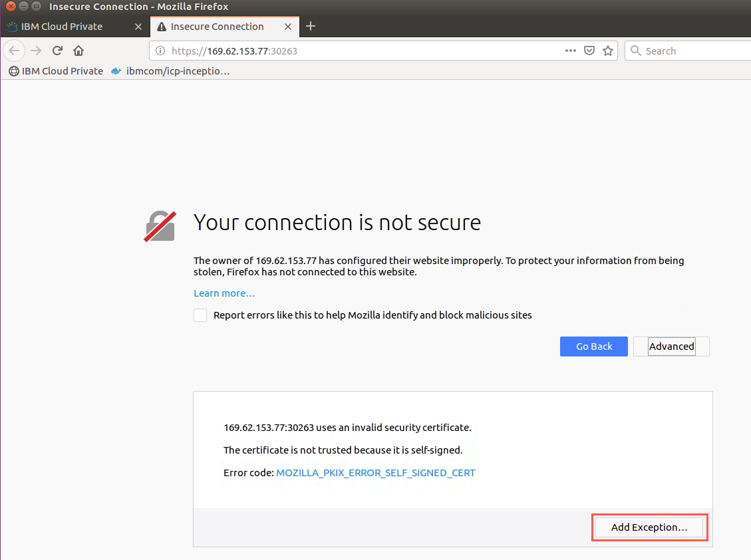The image size is (751, 560).
Task: Switch to the IBM Cloud Private tab
Action: click(74, 27)
